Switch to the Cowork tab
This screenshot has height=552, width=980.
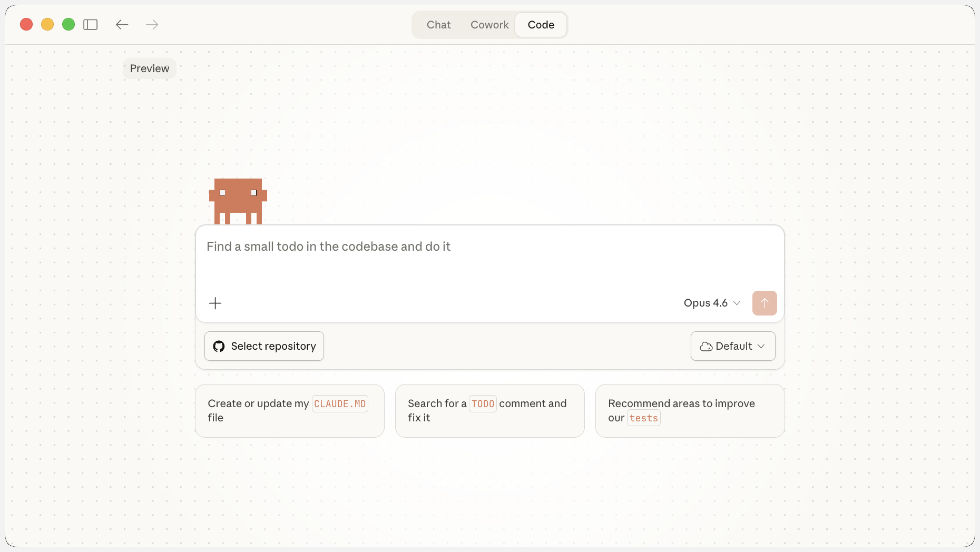tap(489, 25)
